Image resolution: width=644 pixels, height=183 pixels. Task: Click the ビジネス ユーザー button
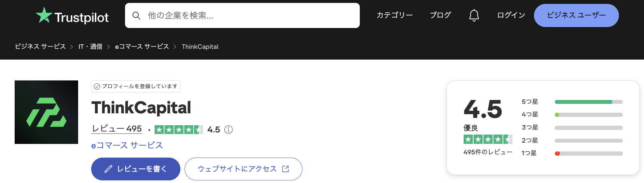tap(576, 15)
